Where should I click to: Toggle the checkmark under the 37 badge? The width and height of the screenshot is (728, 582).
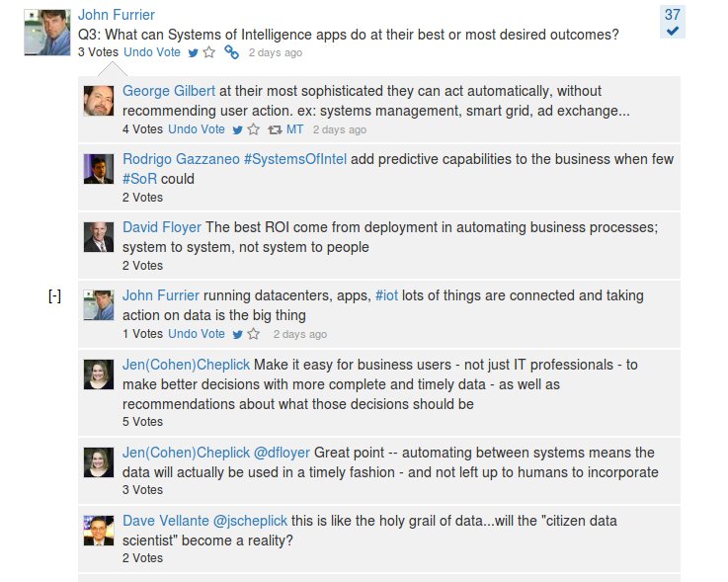tap(673, 32)
